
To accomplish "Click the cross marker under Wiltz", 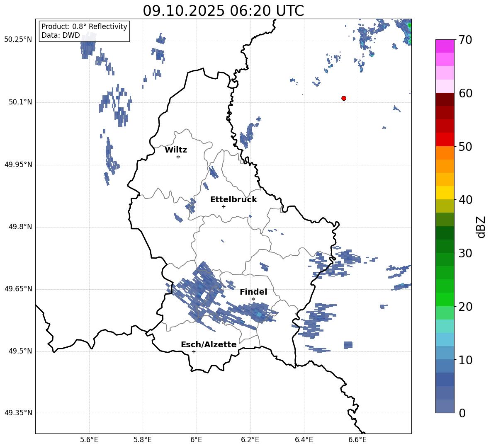I will point(178,157).
